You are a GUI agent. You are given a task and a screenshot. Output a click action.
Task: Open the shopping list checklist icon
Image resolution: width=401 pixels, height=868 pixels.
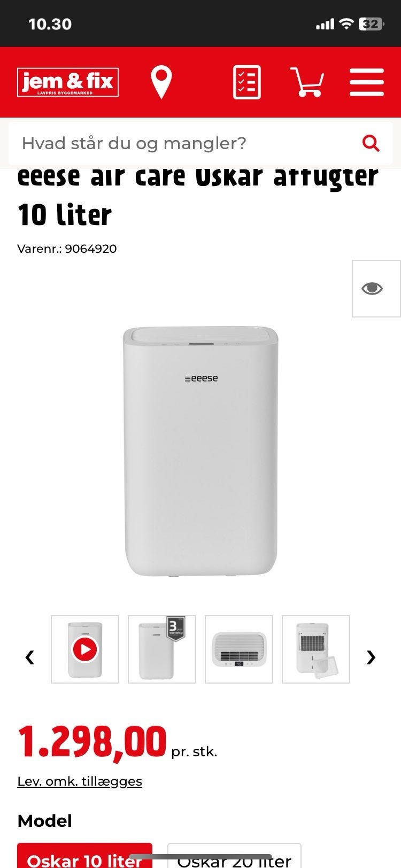(x=247, y=82)
